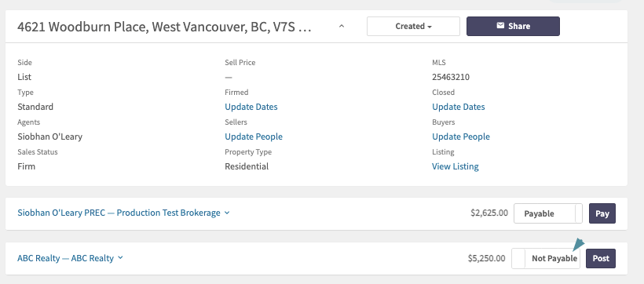The width and height of the screenshot is (644, 284).
Task: Open the Created status dropdown
Action: pos(413,26)
